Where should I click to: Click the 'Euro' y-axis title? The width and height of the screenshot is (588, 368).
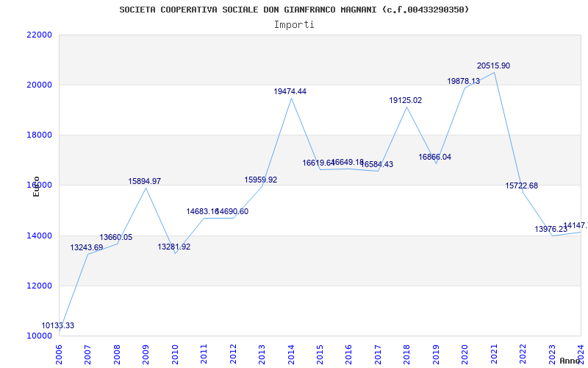[x=36, y=187]
